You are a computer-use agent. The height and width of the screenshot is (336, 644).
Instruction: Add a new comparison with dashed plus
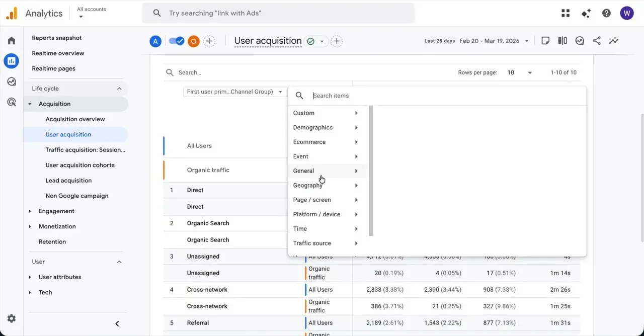click(x=209, y=41)
